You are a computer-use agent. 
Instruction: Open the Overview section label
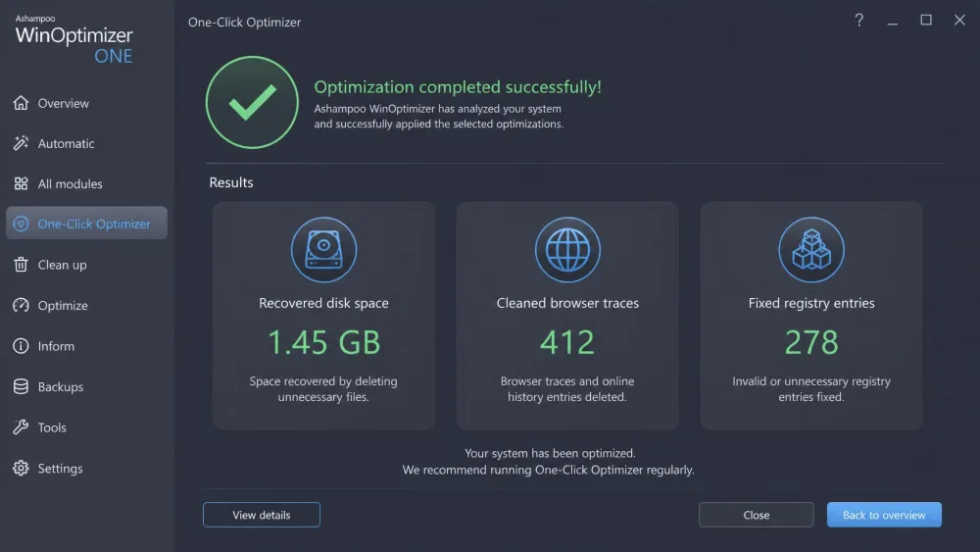click(x=63, y=103)
